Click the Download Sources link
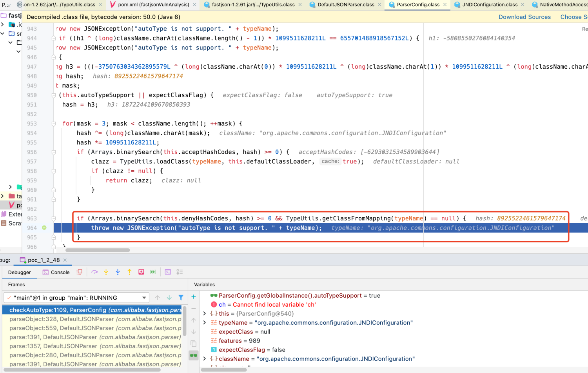This screenshot has width=588, height=373. pos(524,17)
